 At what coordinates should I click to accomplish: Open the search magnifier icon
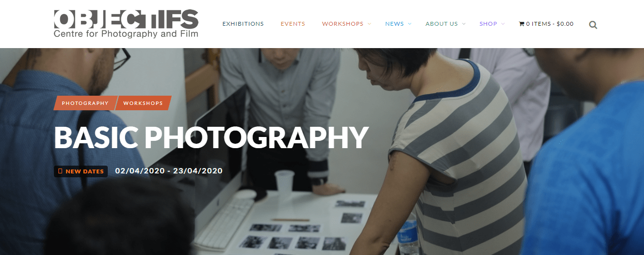[593, 24]
